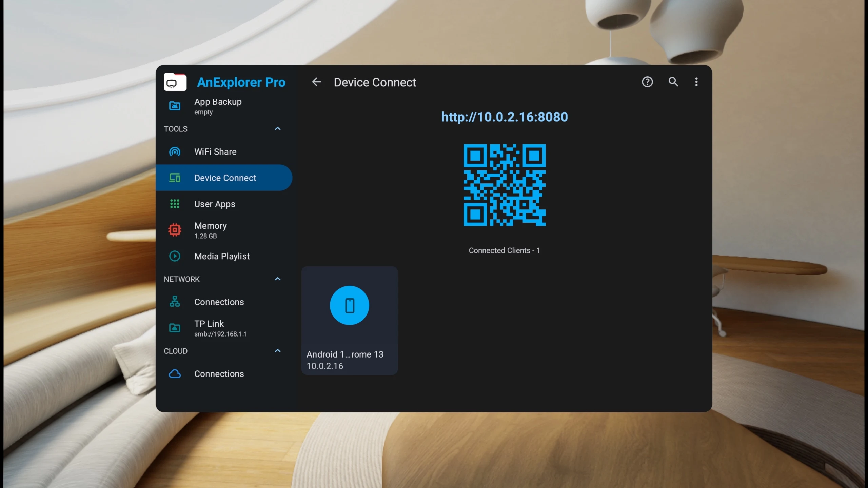
Task: Click the User Apps grid icon
Action: coord(175,204)
